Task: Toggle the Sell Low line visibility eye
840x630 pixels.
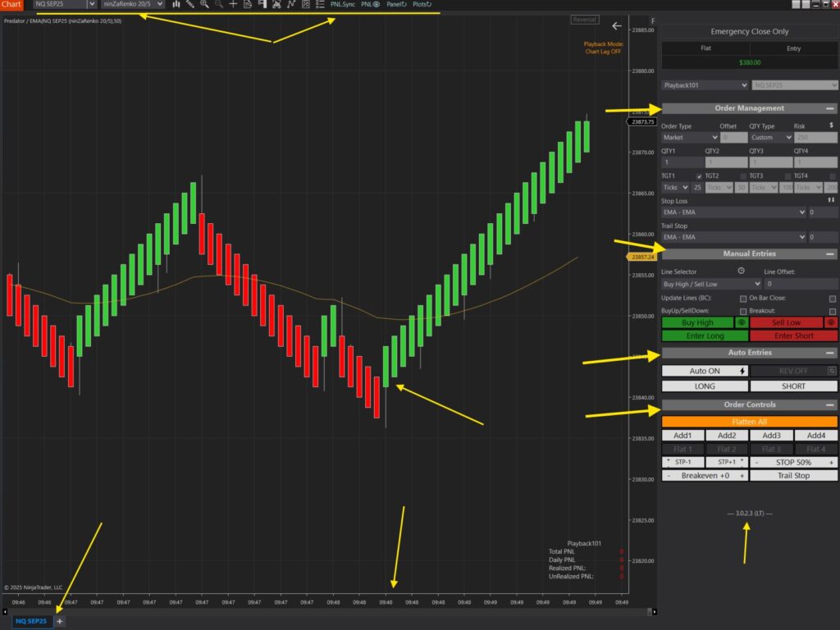Action: pyautogui.click(x=830, y=323)
